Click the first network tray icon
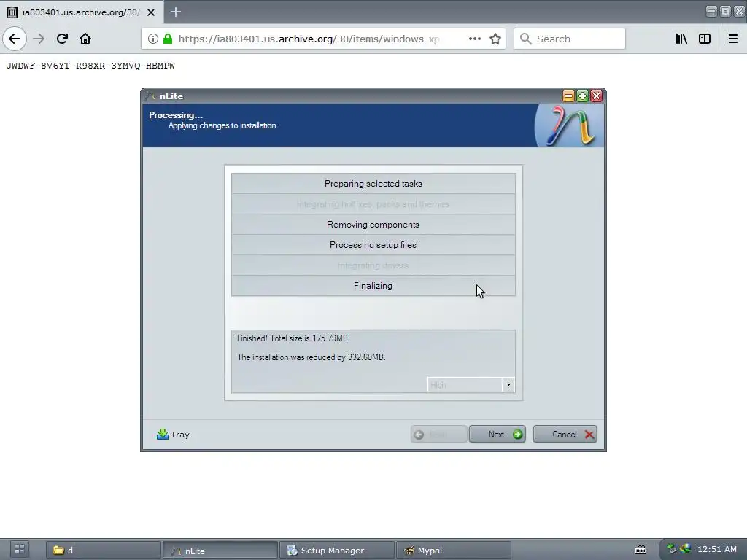This screenshot has height=560, width=747. 672,549
